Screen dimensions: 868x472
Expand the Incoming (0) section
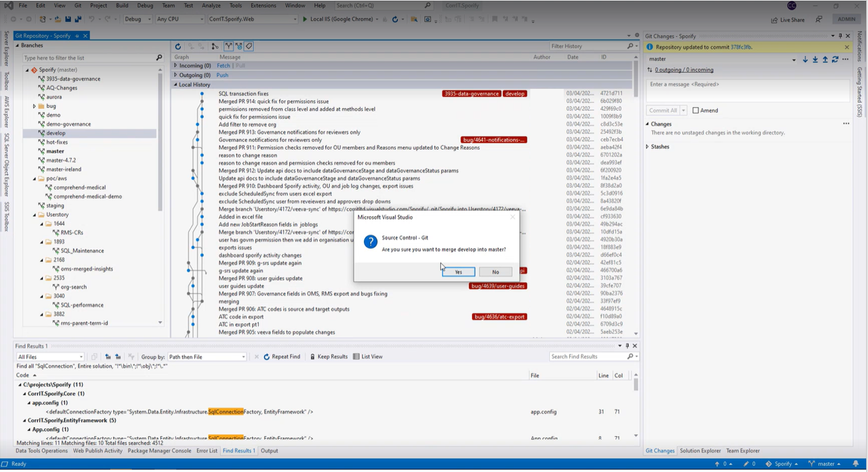pos(175,66)
